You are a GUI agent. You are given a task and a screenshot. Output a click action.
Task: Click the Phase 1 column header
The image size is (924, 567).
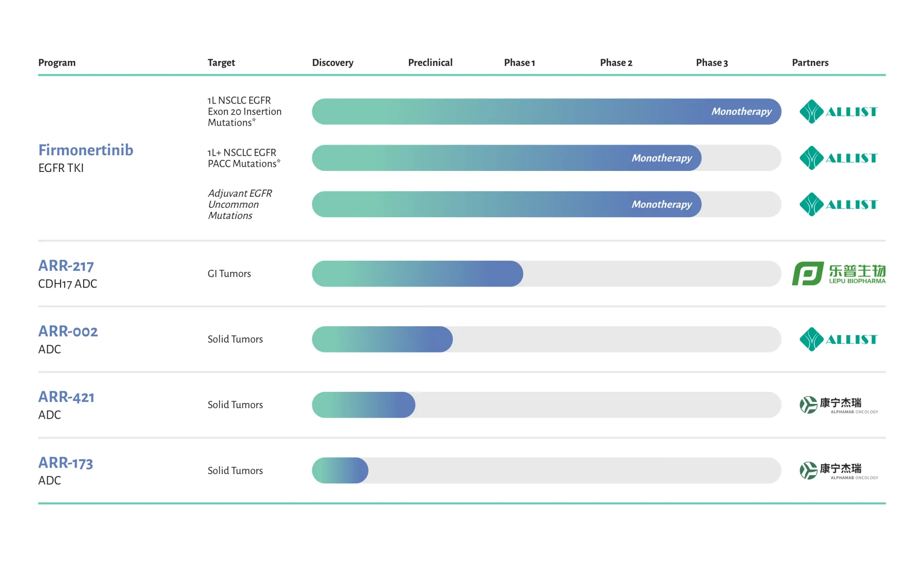[519, 62]
